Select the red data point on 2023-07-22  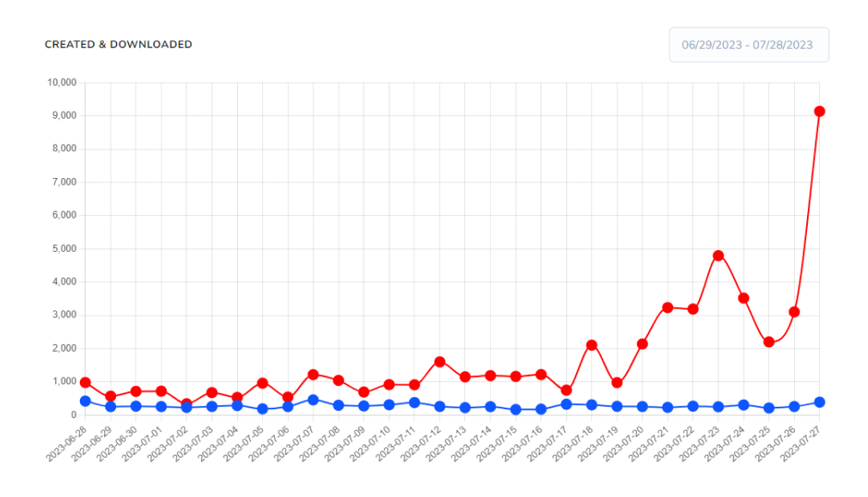tap(693, 310)
